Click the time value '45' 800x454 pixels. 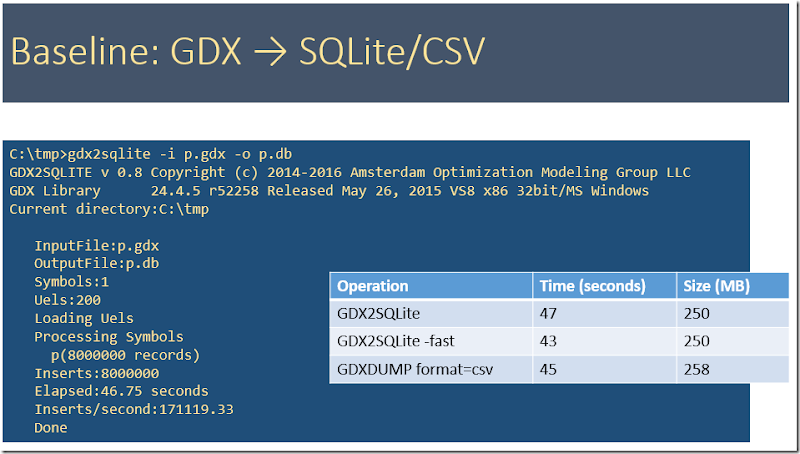(x=548, y=369)
